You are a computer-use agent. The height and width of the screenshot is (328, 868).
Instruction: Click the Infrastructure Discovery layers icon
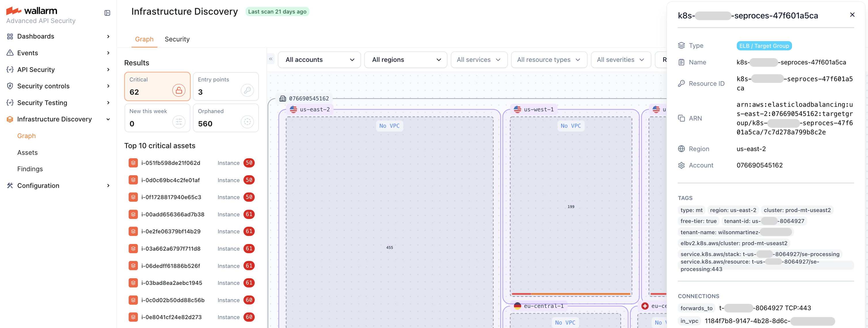(x=10, y=119)
